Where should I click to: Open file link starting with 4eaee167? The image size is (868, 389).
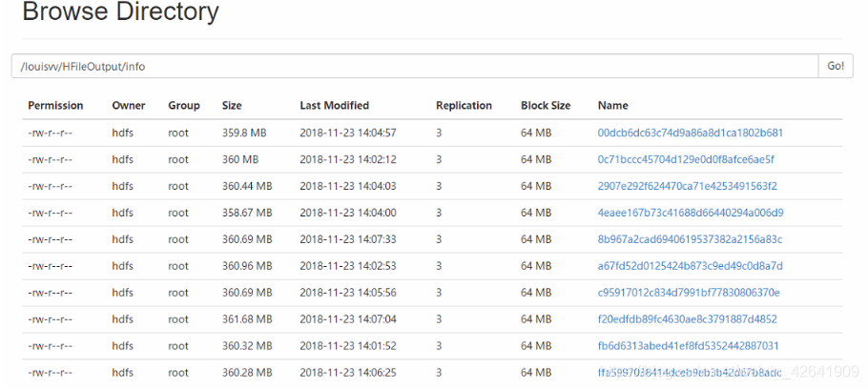click(x=691, y=213)
